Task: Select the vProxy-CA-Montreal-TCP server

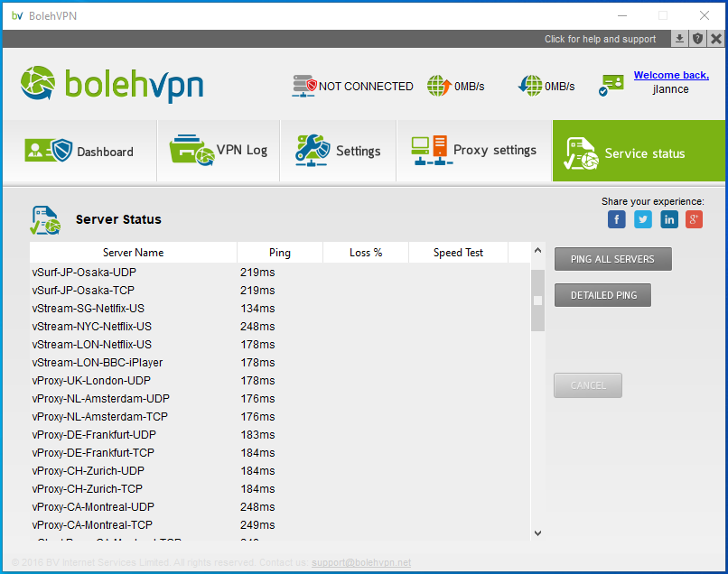Action: coord(279,526)
